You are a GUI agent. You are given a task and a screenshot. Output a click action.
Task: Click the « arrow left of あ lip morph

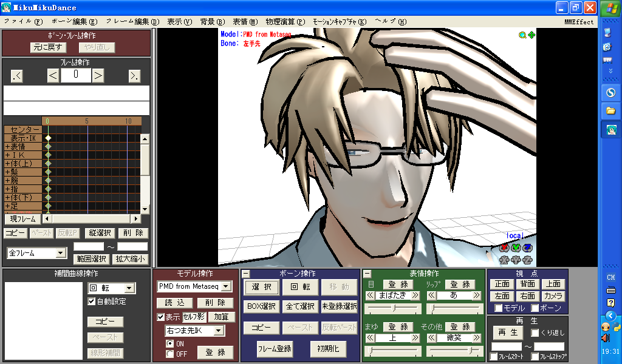pos(431,295)
